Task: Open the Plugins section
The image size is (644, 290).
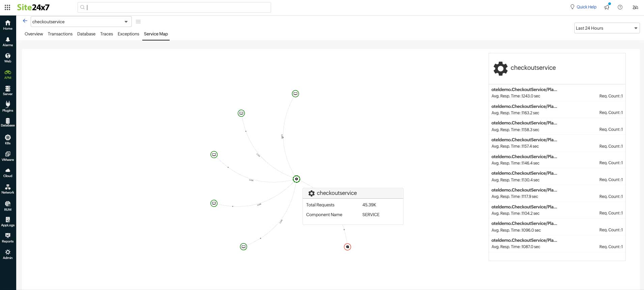Action: click(8, 106)
